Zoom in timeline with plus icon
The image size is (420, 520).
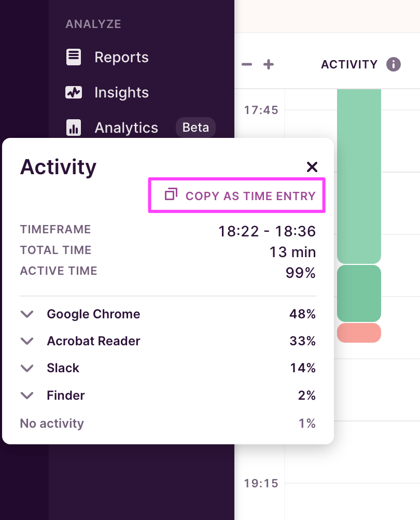(x=268, y=64)
